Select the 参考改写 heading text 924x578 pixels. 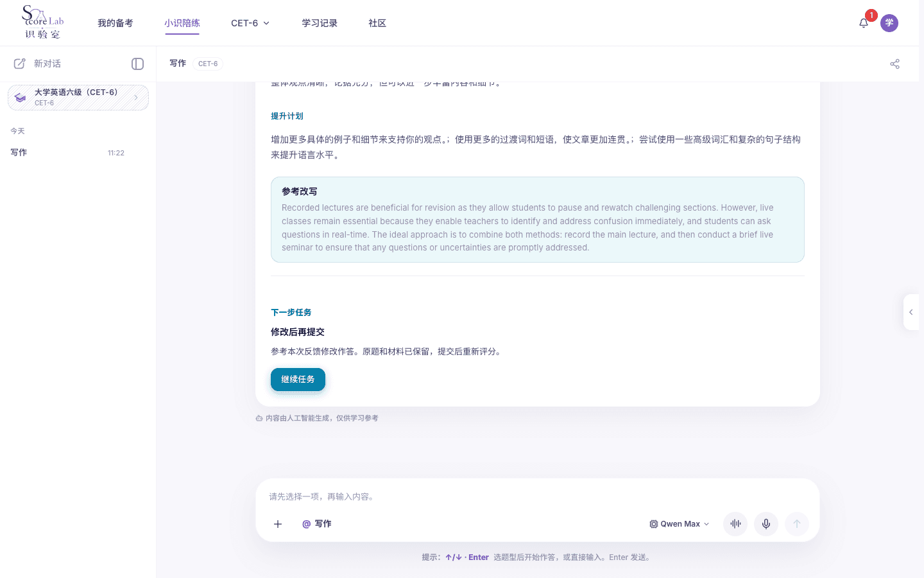pyautogui.click(x=300, y=191)
